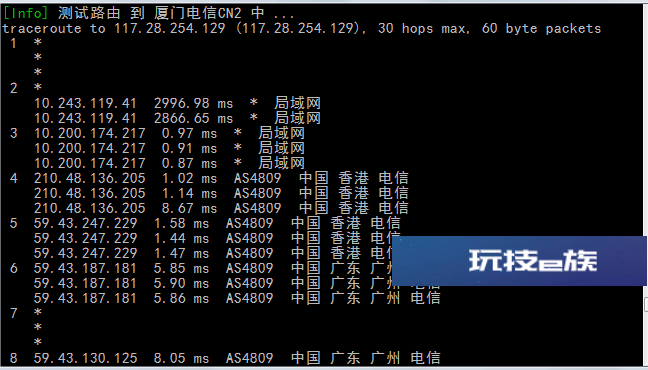Click hop number 5

(x=14, y=223)
